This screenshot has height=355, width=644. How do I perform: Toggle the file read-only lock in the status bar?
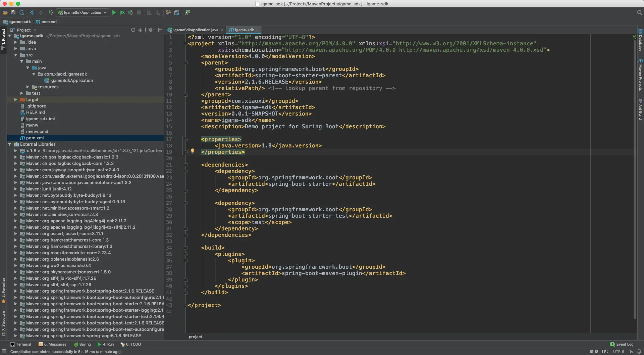tap(631, 352)
